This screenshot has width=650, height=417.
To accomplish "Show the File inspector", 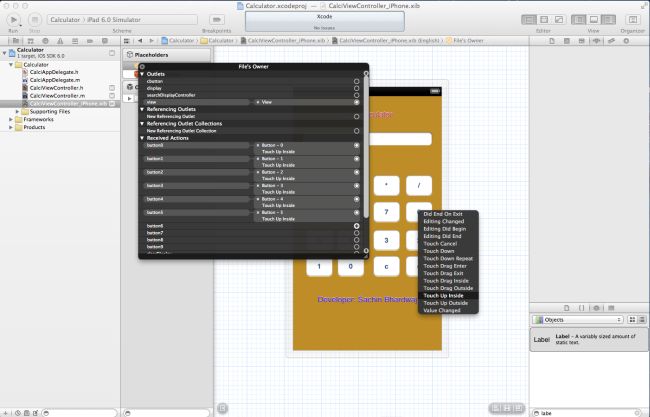I will (x=552, y=41).
